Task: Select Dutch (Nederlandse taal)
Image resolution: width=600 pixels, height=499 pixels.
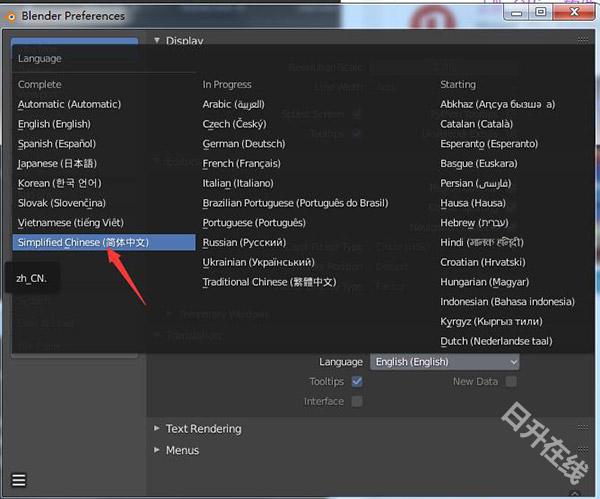Action: [496, 341]
